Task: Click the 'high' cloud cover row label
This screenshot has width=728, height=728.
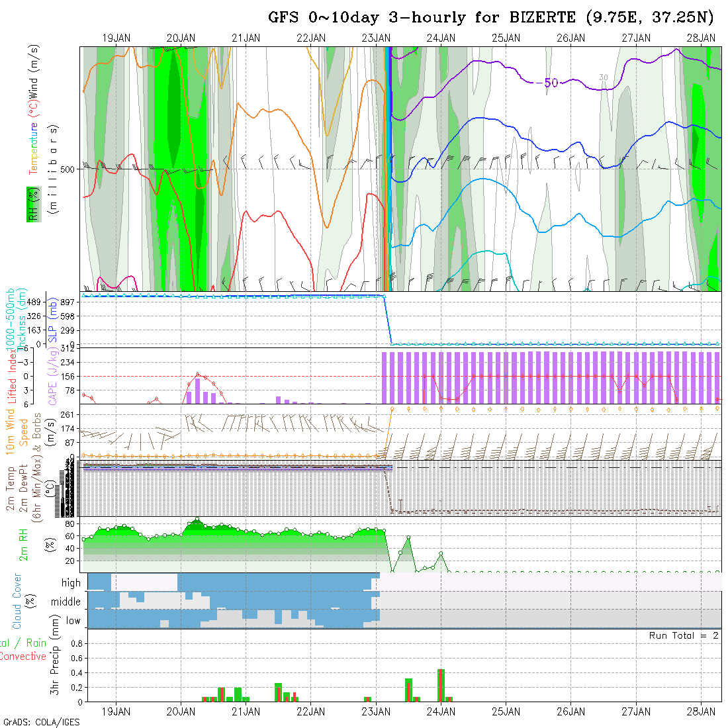Action: tap(71, 583)
